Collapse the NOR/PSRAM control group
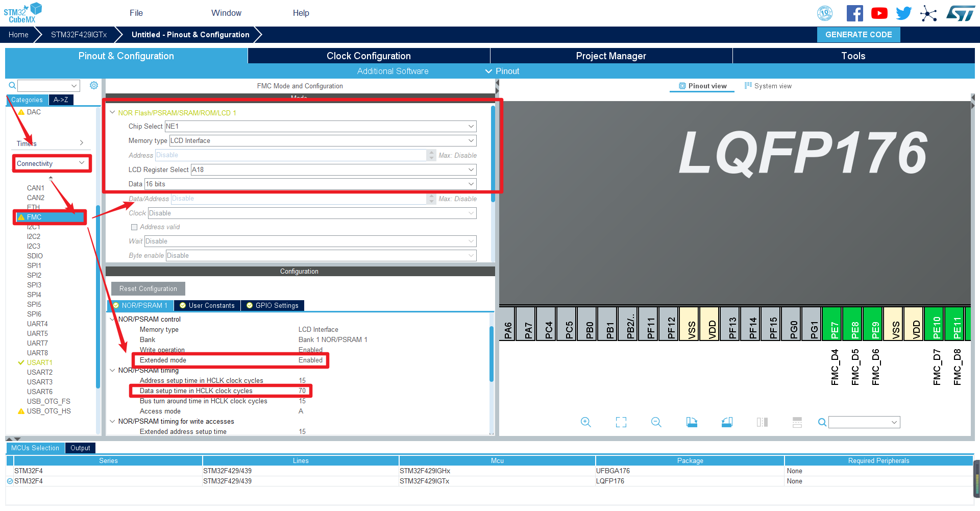This screenshot has width=980, height=511. [x=112, y=319]
